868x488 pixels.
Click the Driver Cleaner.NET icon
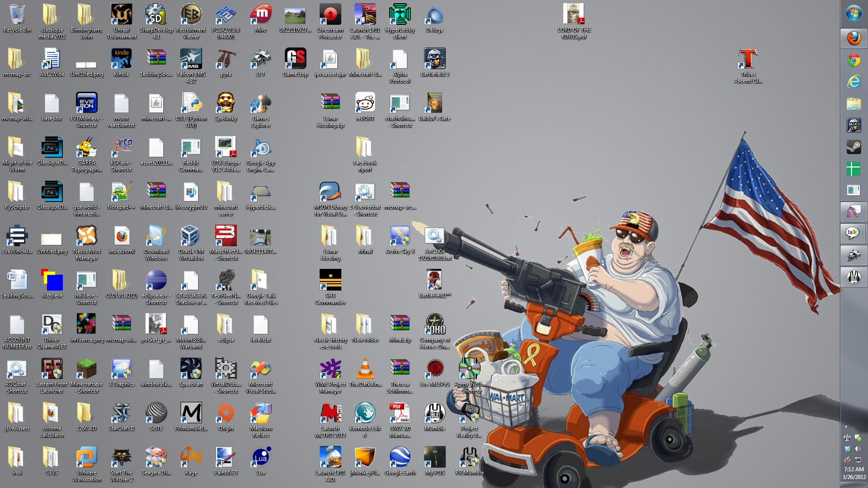(x=52, y=332)
